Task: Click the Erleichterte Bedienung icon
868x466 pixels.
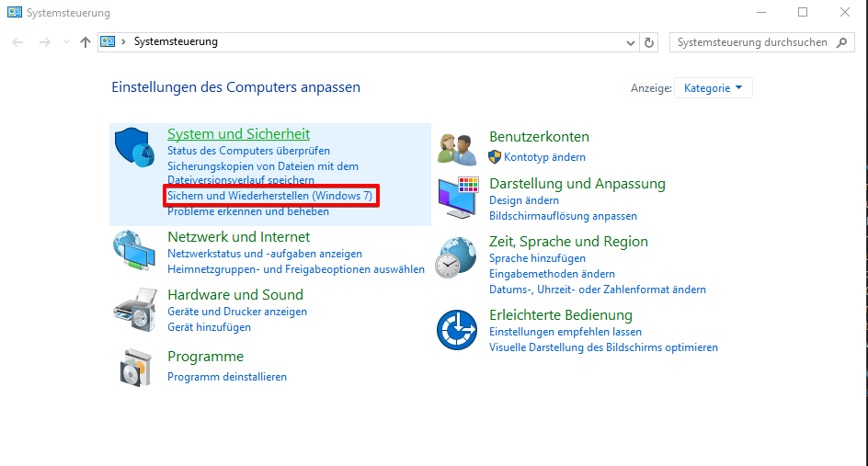Action: click(x=459, y=330)
